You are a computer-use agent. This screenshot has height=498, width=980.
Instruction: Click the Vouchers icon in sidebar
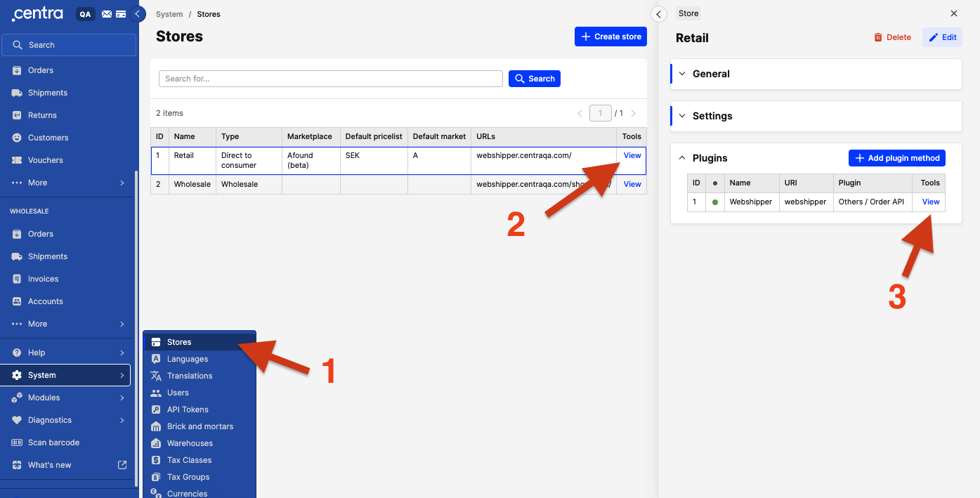click(x=17, y=160)
